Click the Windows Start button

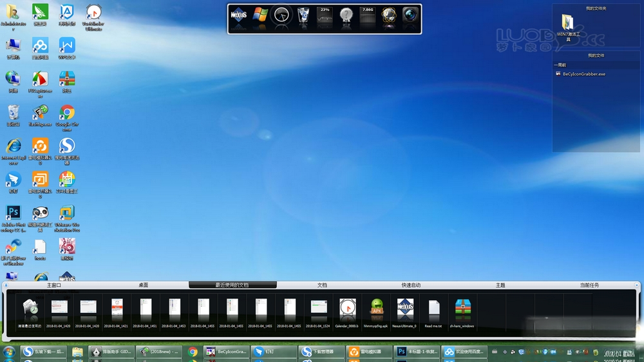pos(8,352)
